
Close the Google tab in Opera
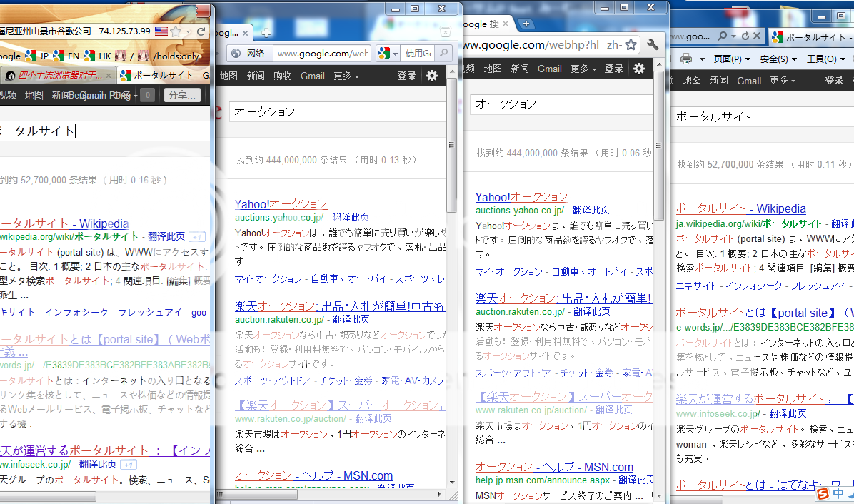click(x=245, y=34)
